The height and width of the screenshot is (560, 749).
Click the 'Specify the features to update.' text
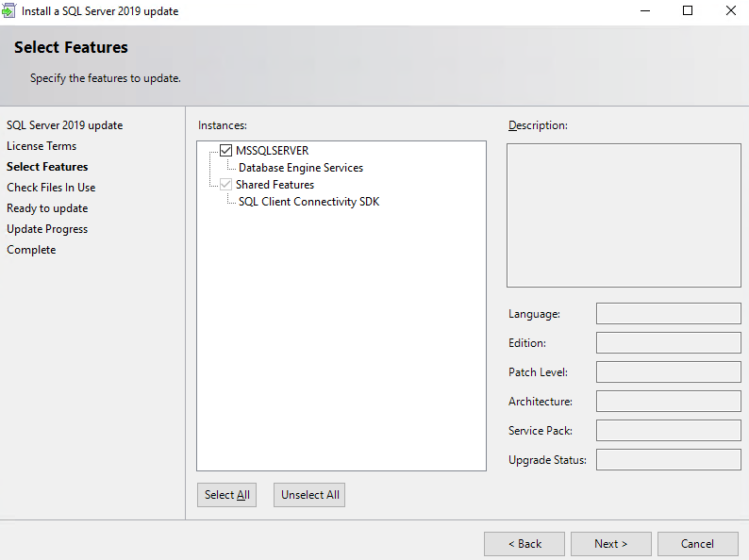106,78
